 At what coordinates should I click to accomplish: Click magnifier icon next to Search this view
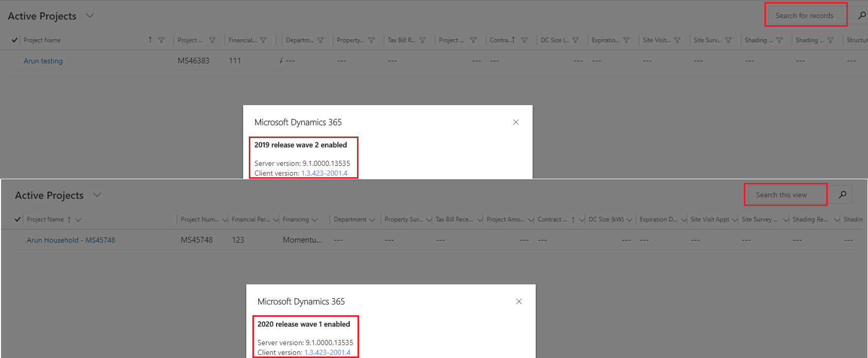(842, 195)
